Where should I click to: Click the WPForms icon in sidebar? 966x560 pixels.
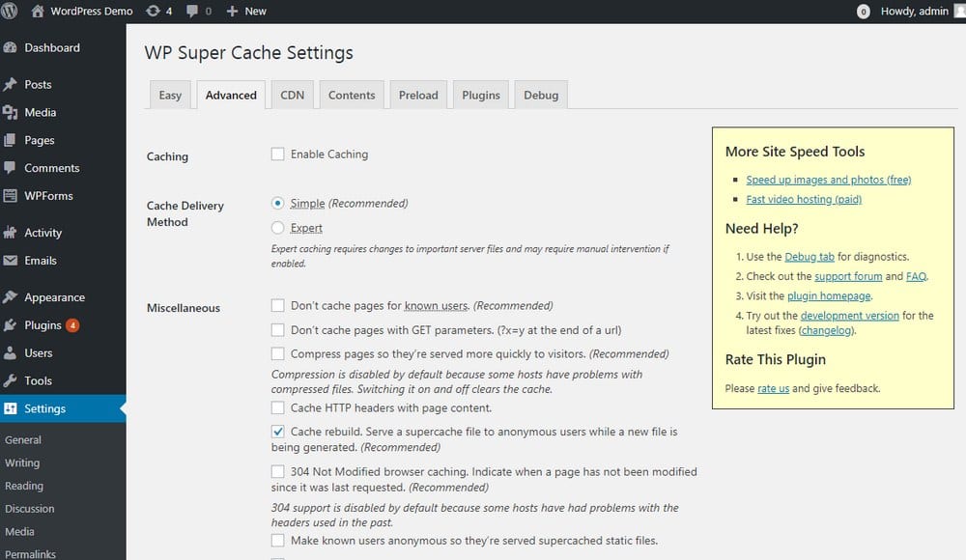10,196
